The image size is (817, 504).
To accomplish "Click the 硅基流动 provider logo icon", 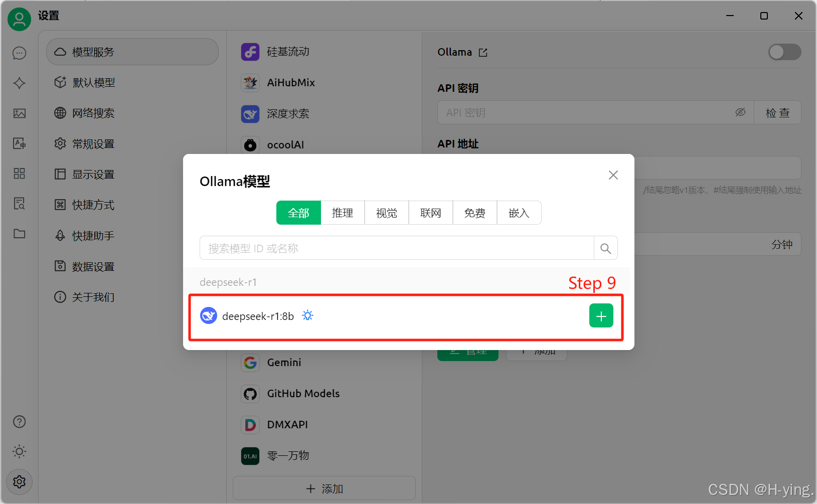I will coord(250,52).
